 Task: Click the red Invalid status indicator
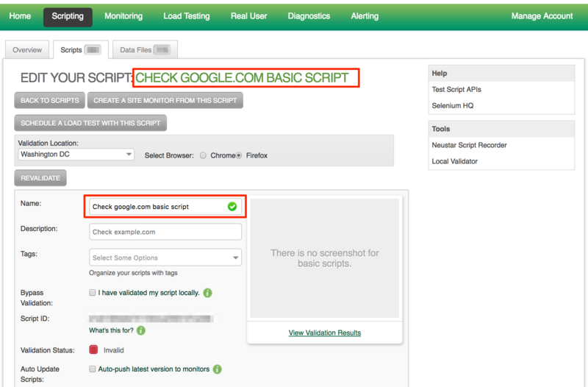[93, 349]
